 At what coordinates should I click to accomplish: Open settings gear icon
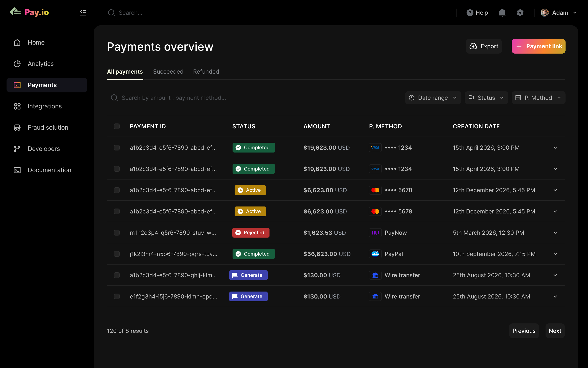(520, 13)
